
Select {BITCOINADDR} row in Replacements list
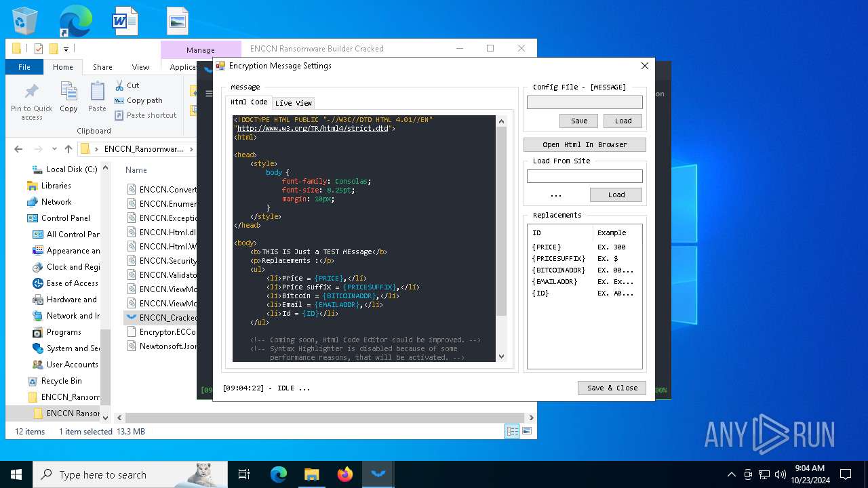(584, 270)
